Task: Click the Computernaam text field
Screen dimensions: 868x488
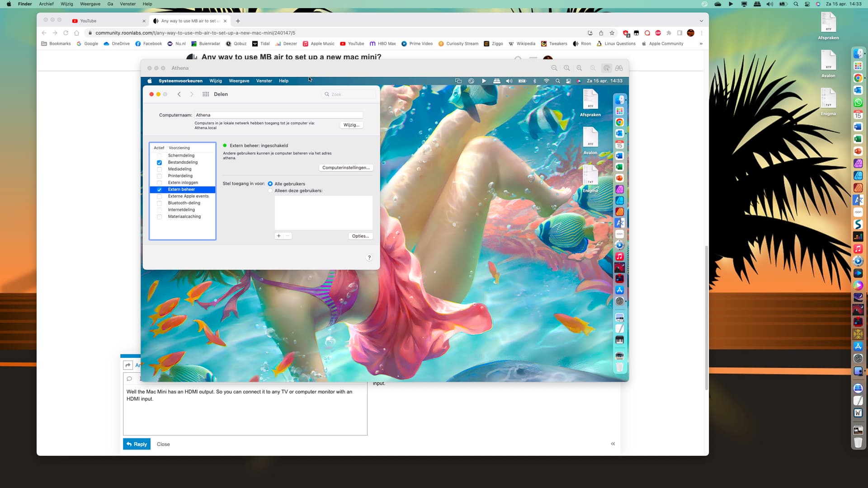Action: (x=278, y=115)
